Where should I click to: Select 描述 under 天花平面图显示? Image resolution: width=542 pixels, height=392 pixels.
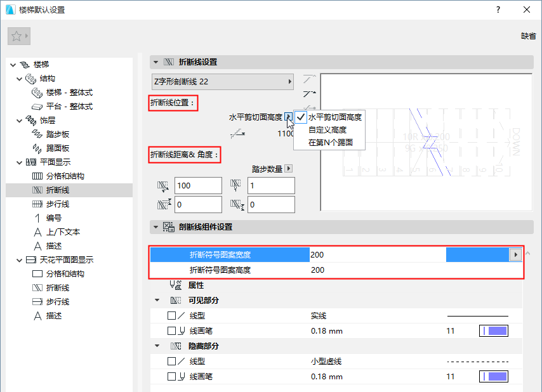click(53, 316)
